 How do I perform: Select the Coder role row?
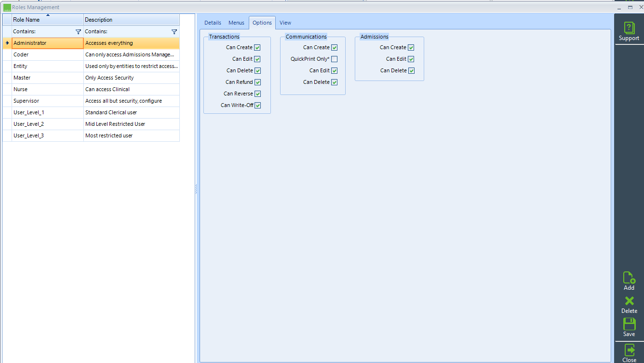91,54
